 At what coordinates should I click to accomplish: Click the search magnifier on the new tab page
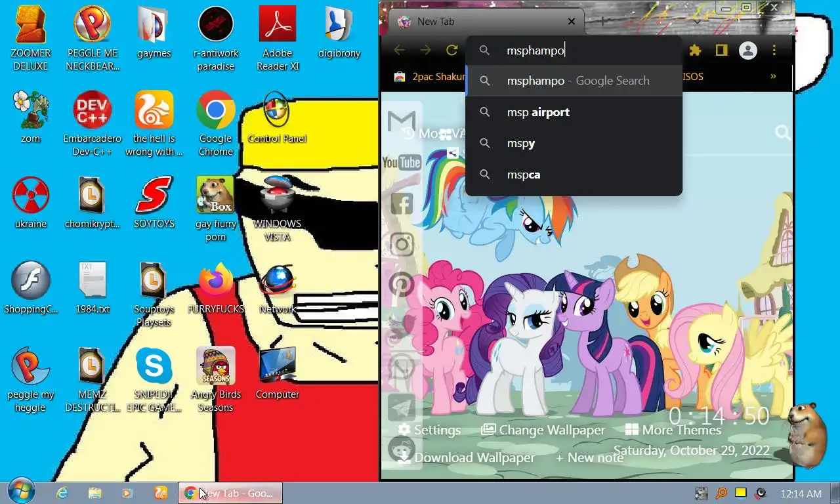782,133
